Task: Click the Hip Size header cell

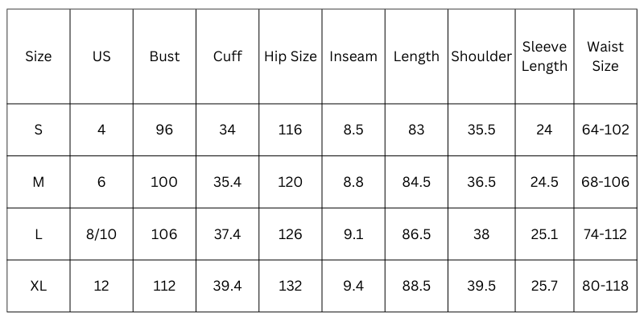Action: [291, 56]
